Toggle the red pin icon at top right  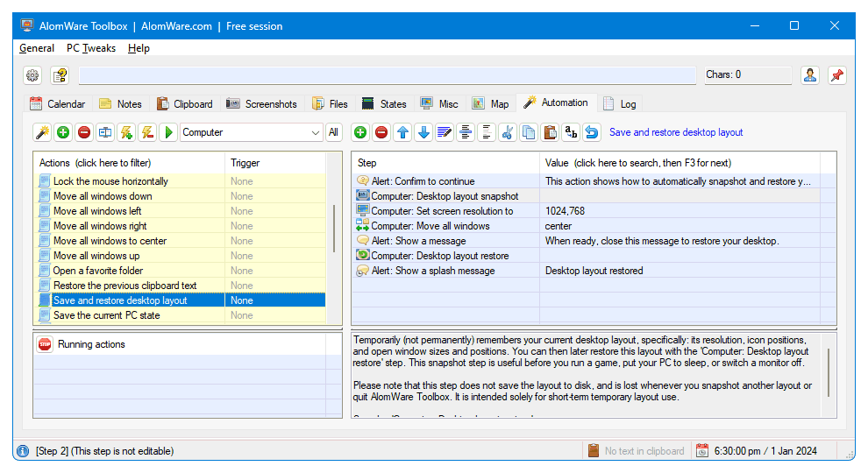(x=836, y=75)
